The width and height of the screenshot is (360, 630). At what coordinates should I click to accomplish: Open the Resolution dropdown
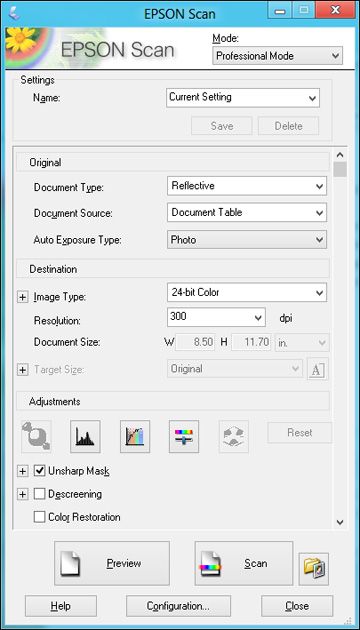[216, 317]
